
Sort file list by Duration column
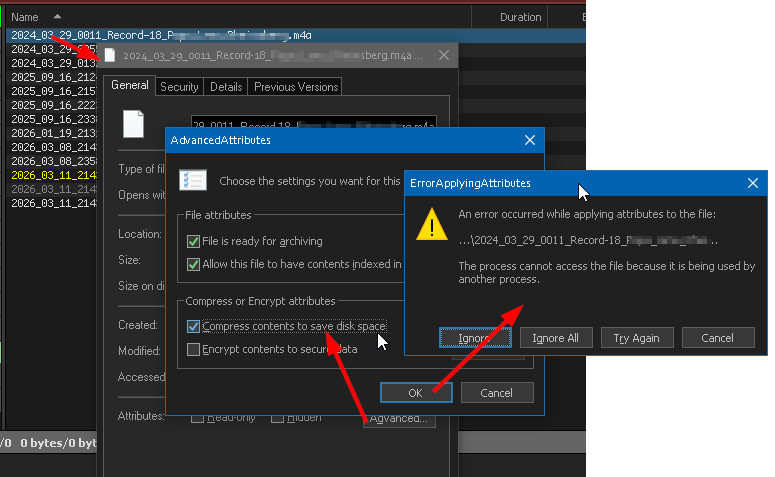pos(520,17)
